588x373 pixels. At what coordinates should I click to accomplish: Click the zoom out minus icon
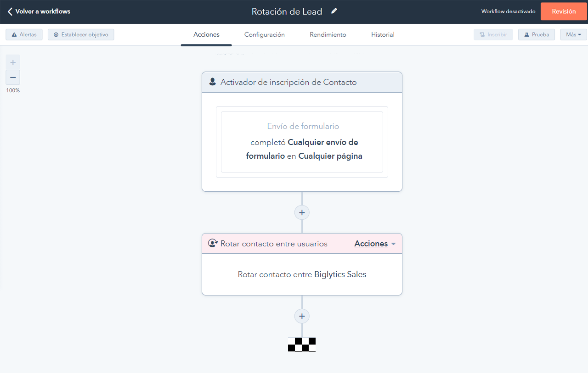(12, 77)
